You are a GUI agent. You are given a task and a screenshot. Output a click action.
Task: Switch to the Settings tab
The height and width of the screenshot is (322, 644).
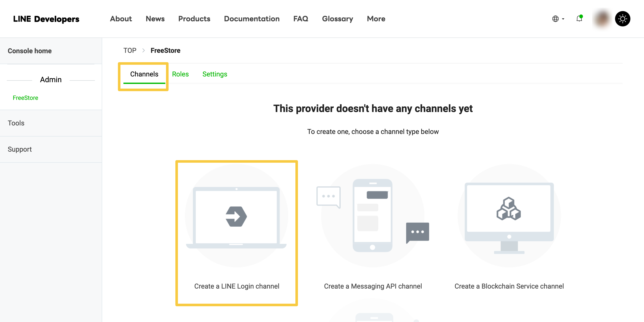(215, 74)
